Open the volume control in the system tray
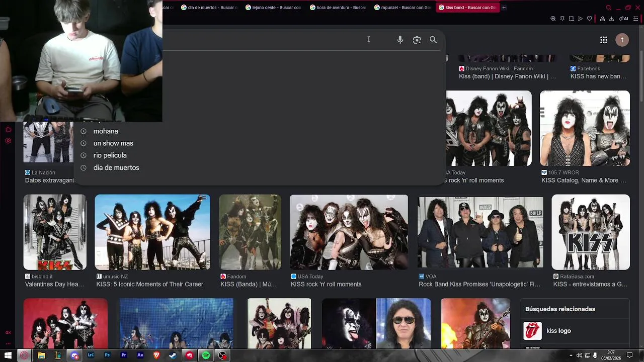 pyautogui.click(x=579, y=355)
